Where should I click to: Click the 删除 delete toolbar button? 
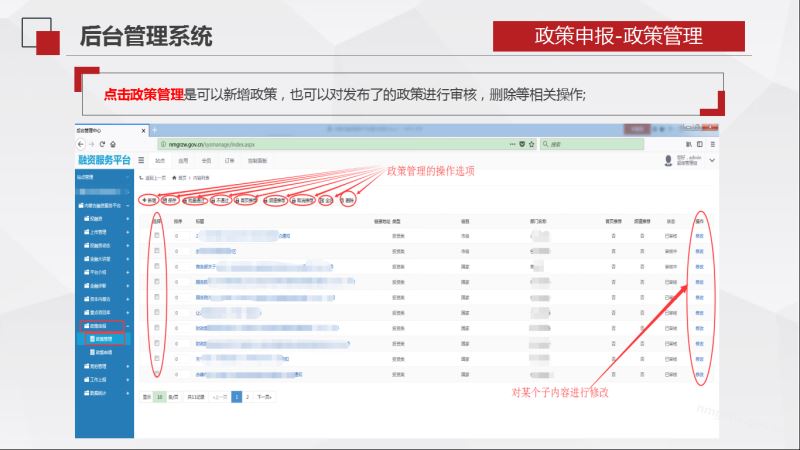pos(347,199)
